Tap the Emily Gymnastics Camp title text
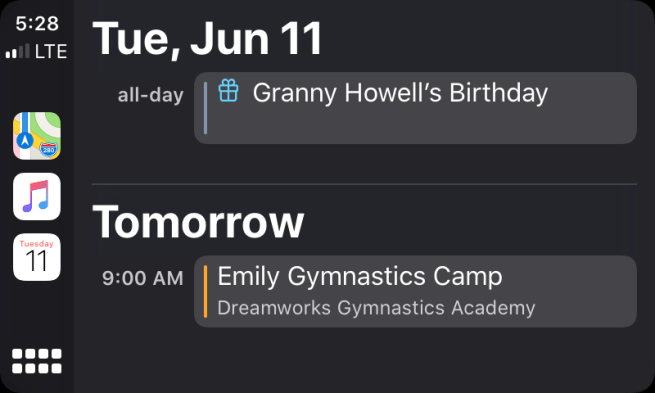This screenshot has height=393, width=655. coord(360,276)
